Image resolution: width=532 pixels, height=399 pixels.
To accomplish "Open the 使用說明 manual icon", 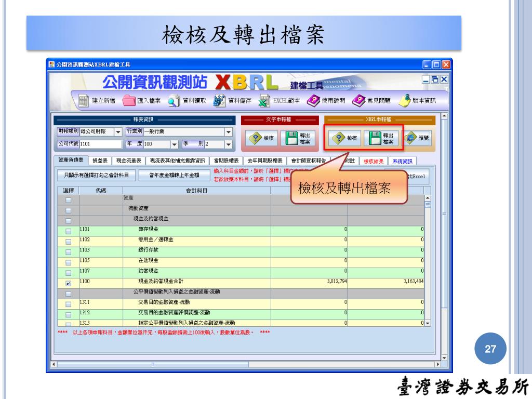I will [x=313, y=101].
